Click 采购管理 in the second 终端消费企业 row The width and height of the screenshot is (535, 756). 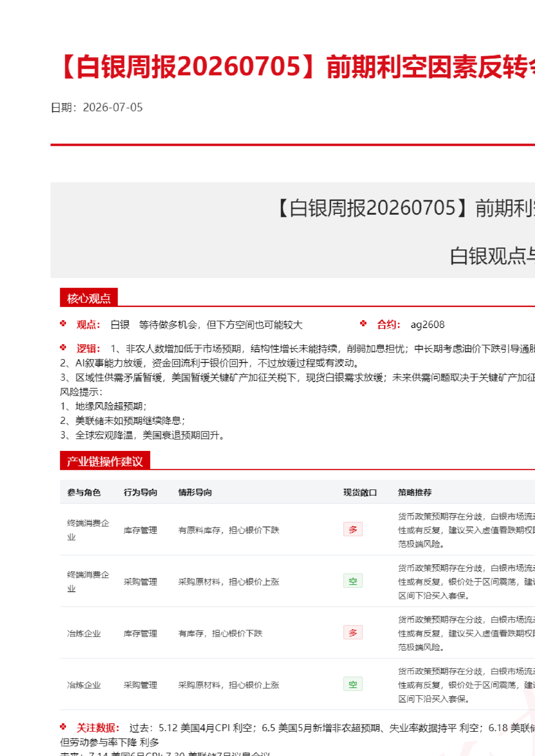coord(141,582)
